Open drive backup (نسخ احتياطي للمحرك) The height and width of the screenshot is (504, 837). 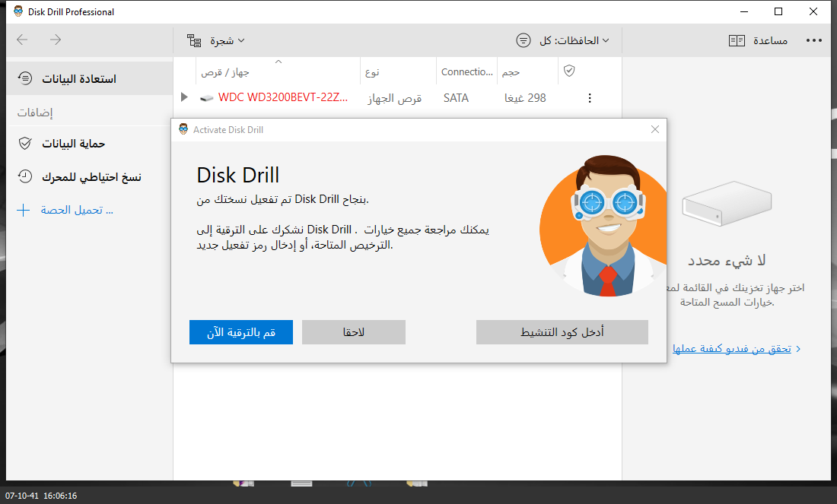point(91,177)
